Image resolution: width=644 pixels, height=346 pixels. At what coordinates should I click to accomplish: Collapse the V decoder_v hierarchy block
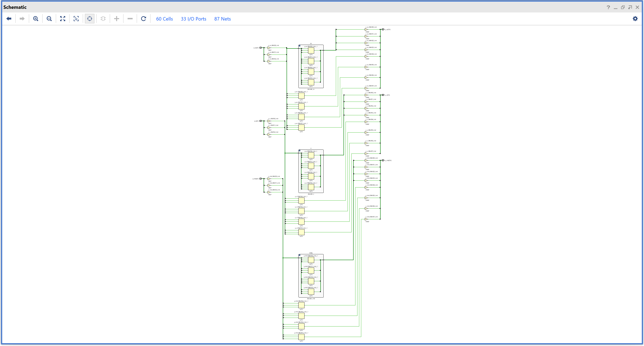[x=299, y=151]
